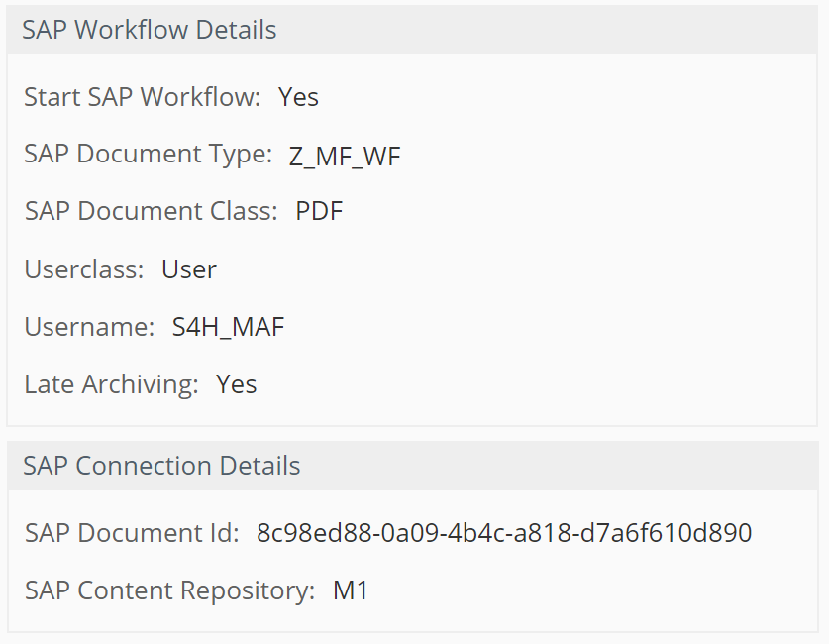829x644 pixels.
Task: Select the SAP Document Class value PDF
Action: [318, 211]
